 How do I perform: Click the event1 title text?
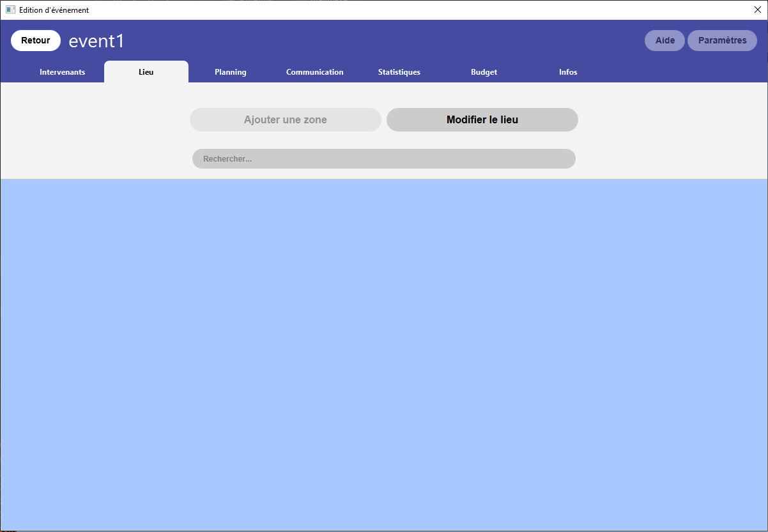click(96, 41)
